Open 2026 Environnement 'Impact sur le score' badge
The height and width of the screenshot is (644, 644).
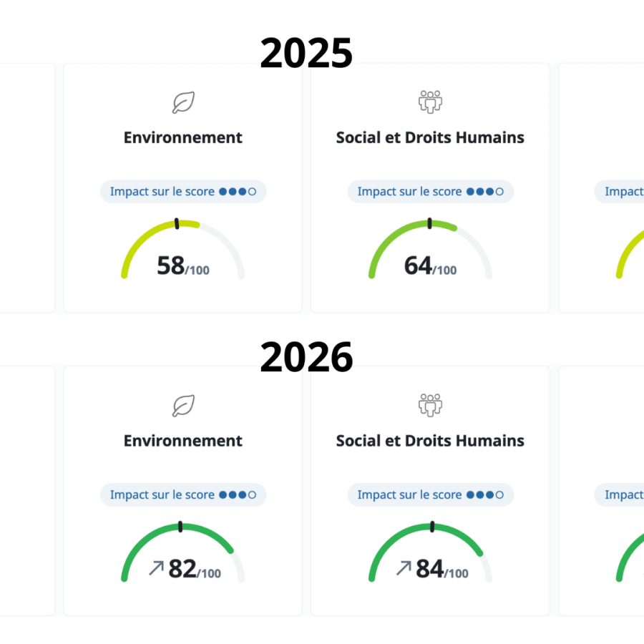(x=183, y=495)
